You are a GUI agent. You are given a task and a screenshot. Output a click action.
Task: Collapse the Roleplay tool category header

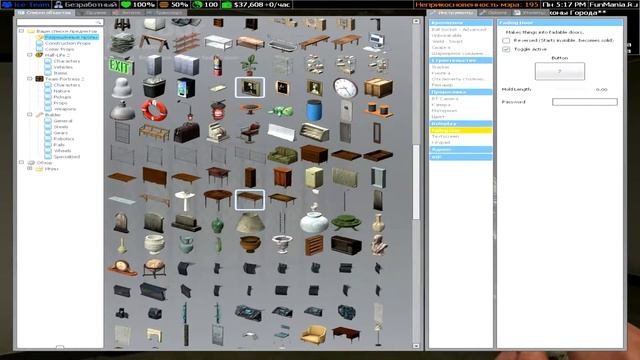460,123
